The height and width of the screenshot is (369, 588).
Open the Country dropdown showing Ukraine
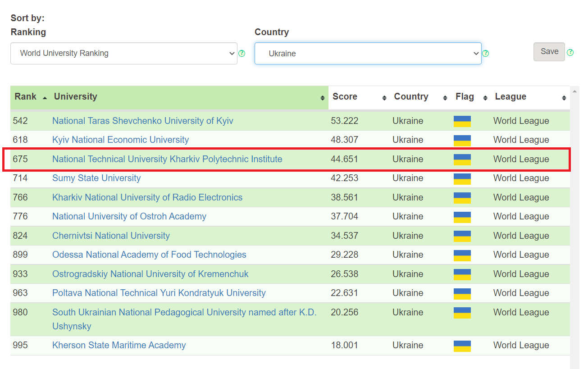click(x=368, y=53)
